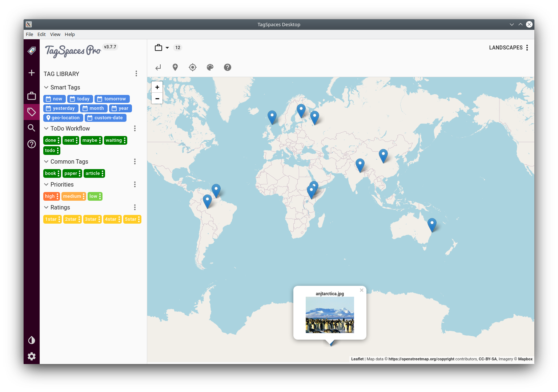This screenshot has height=392, width=558.
Task: Open the Edit menu
Action: click(x=41, y=34)
